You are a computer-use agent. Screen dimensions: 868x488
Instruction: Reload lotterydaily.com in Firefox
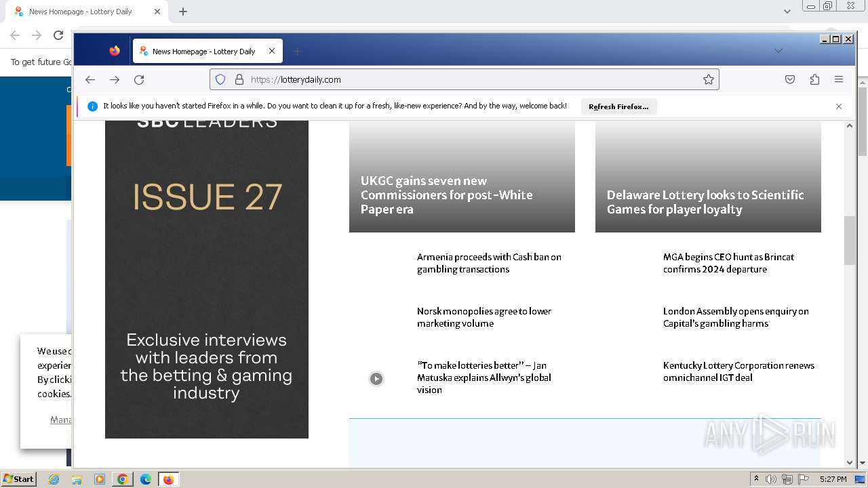[139, 79]
